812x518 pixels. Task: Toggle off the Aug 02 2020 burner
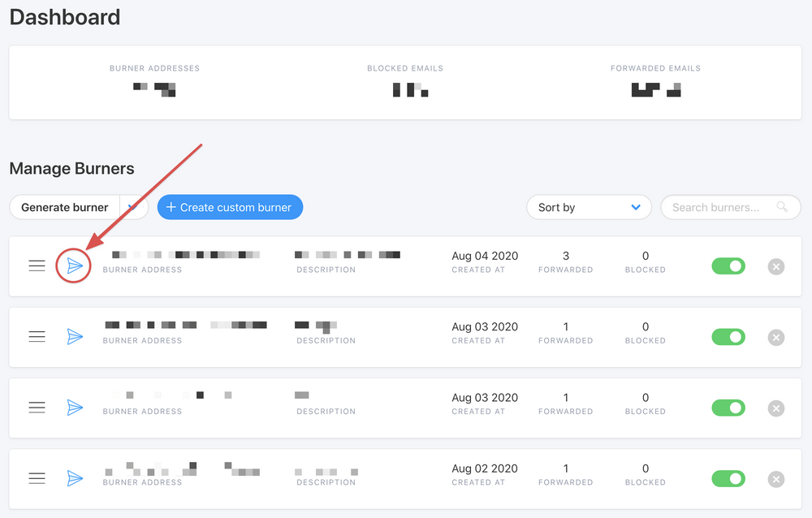728,479
